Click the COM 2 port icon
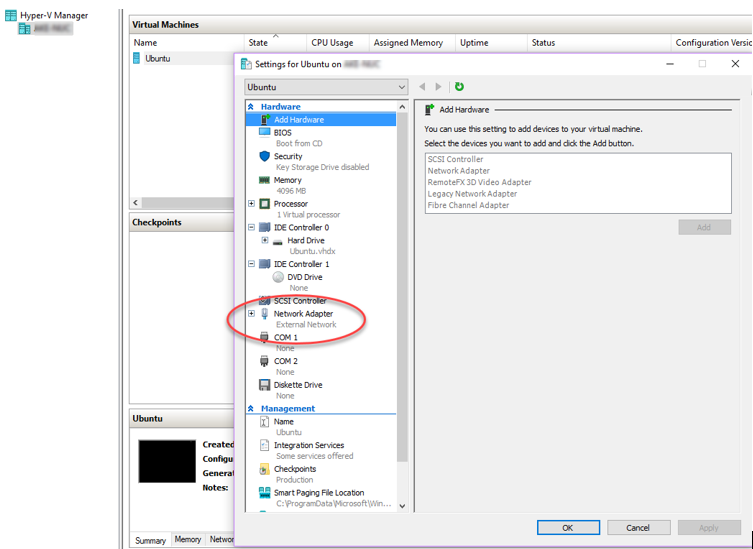The image size is (753, 549). coord(264,361)
